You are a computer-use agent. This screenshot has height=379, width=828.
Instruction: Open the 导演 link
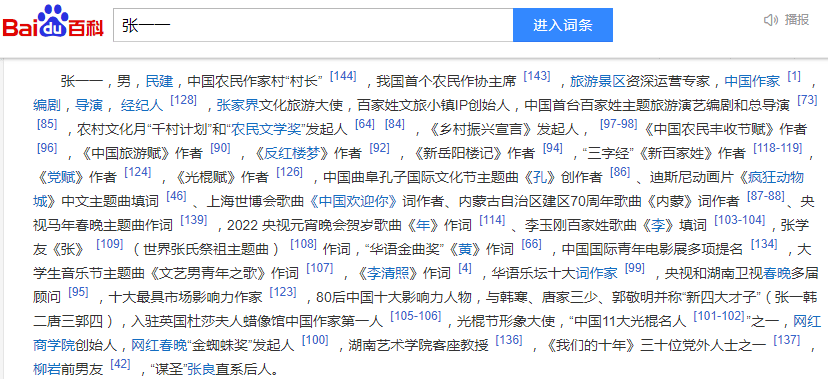click(x=89, y=105)
